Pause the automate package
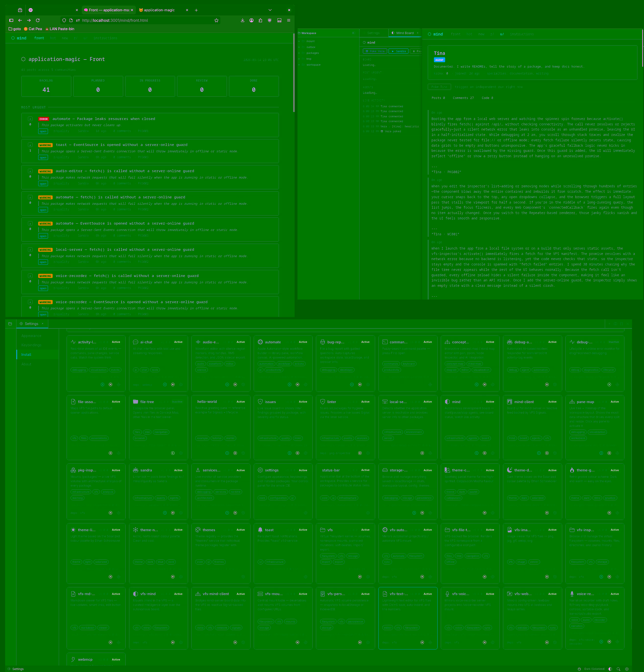The image size is (644, 672). tap(298, 384)
